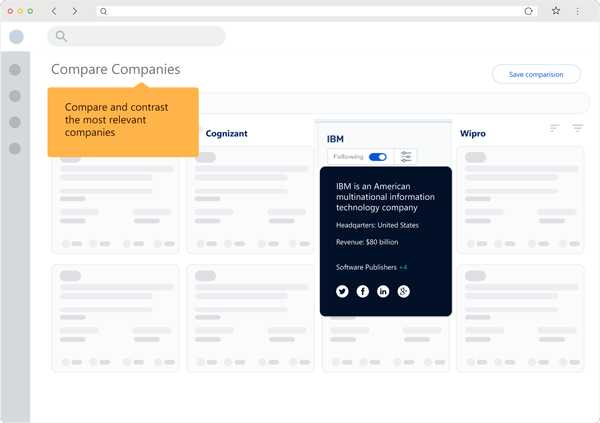Open IBM's Twitter profile icon
This screenshot has width=600, height=423.
coord(342,291)
